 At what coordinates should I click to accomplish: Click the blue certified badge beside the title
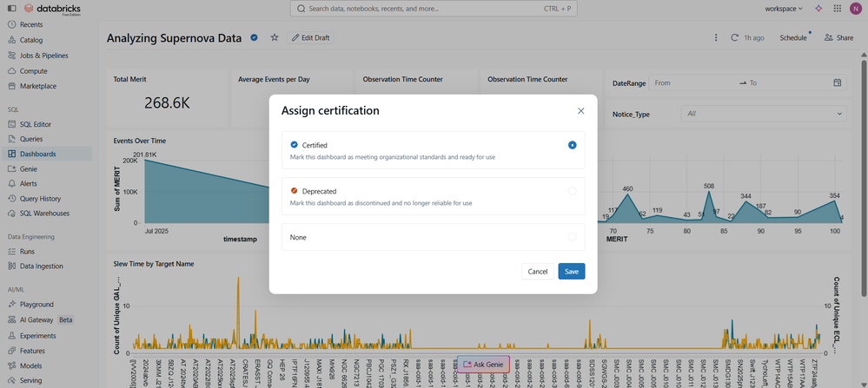[255, 38]
